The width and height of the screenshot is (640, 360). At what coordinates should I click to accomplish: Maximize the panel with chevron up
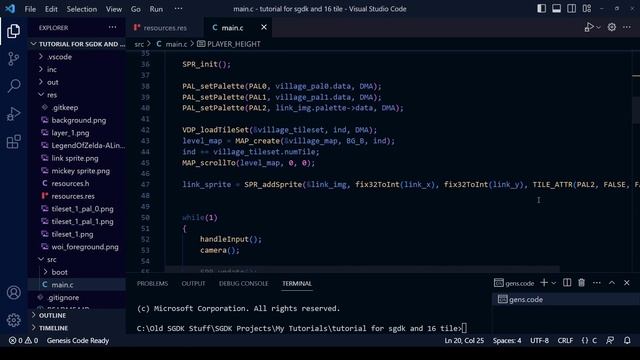coord(612,282)
